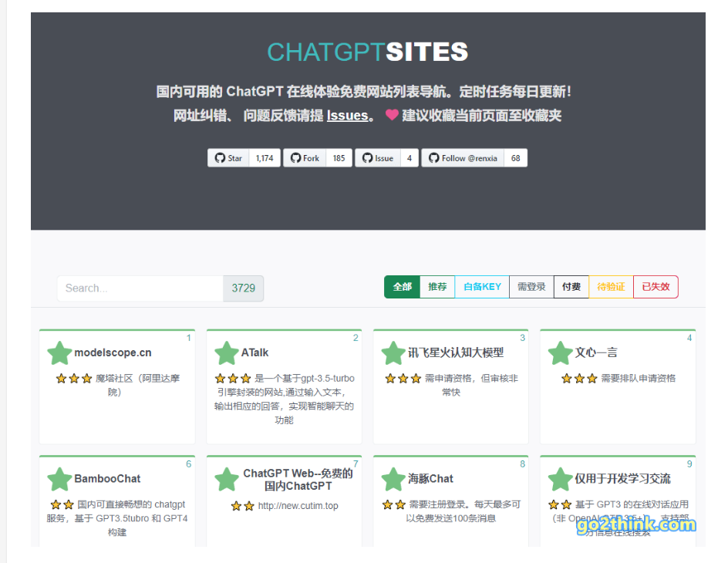Click the 讯飞星火认知大模型 title

[x=456, y=352]
